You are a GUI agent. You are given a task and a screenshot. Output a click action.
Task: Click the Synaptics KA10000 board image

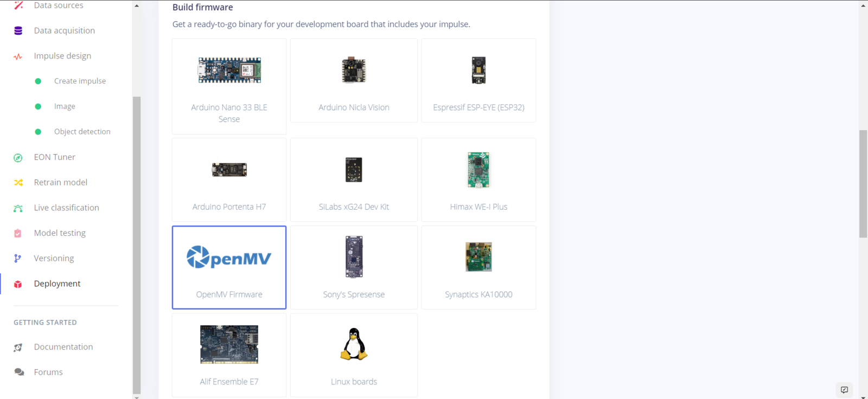478,257
